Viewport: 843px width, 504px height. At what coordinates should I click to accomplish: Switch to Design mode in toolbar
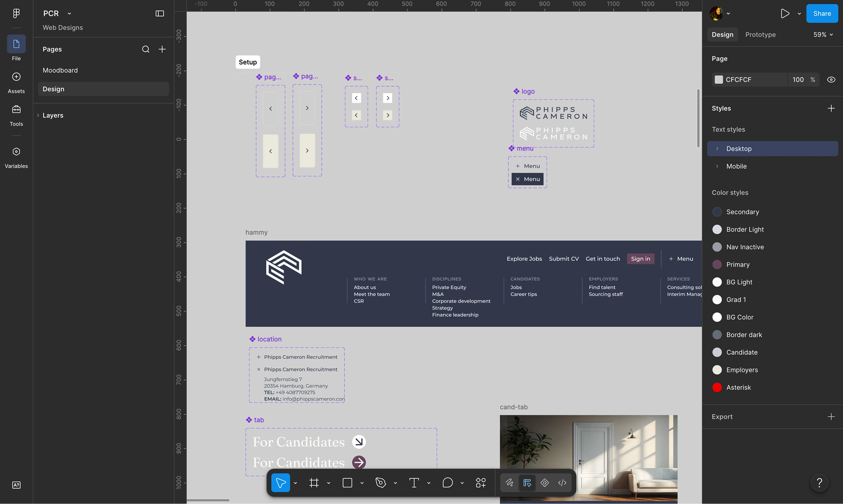tap(527, 483)
